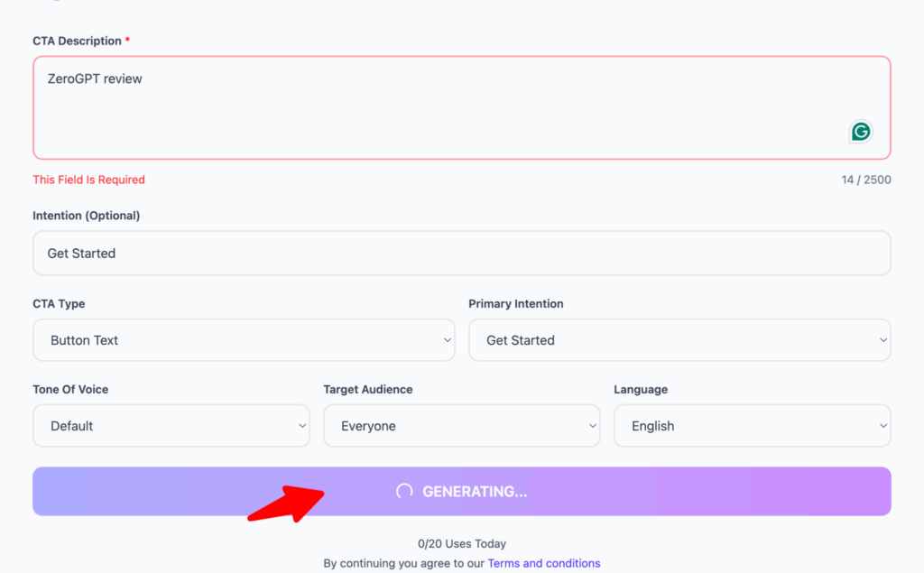The height and width of the screenshot is (573, 924).
Task: Open the Language dropdown set to English
Action: pyautogui.click(x=752, y=426)
